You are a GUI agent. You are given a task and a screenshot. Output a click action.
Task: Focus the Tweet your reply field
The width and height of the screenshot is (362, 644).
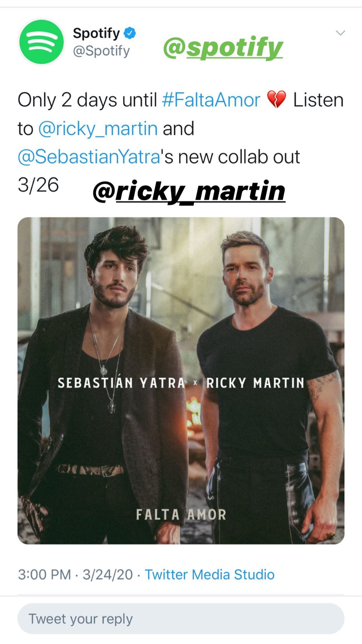click(181, 619)
